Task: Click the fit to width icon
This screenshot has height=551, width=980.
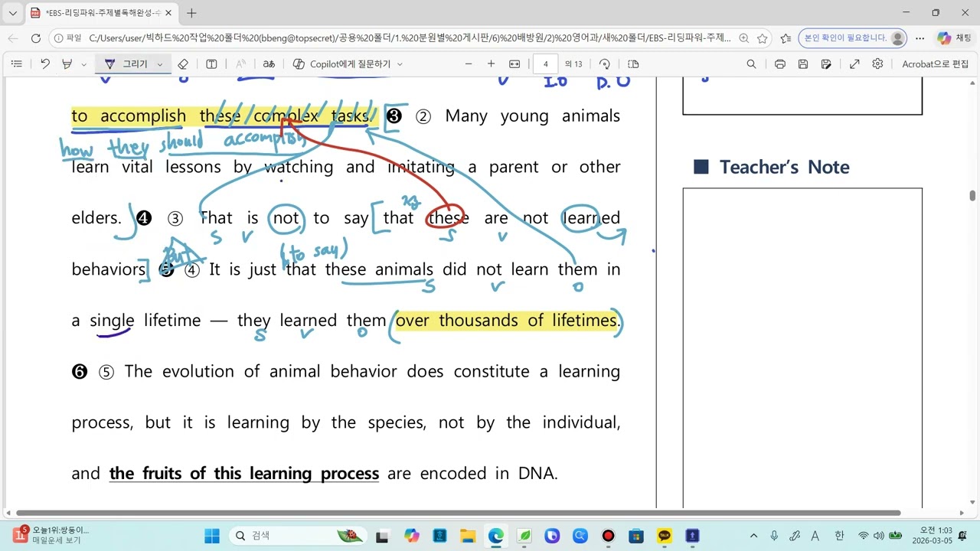Action: [x=514, y=64]
